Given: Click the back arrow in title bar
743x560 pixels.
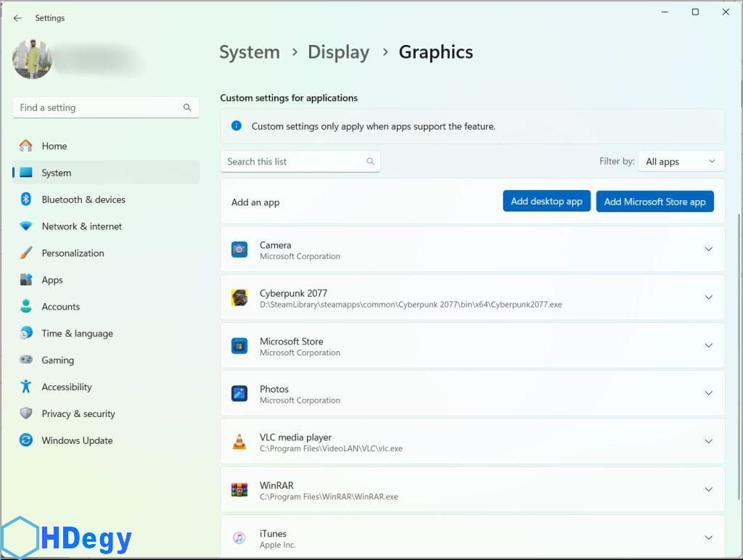Looking at the screenshot, I should 17,18.
